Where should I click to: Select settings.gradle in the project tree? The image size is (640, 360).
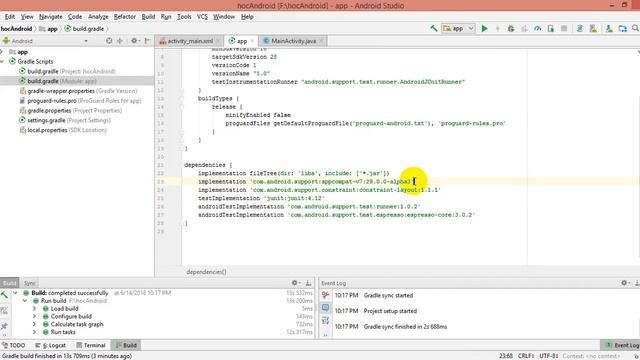65,120
